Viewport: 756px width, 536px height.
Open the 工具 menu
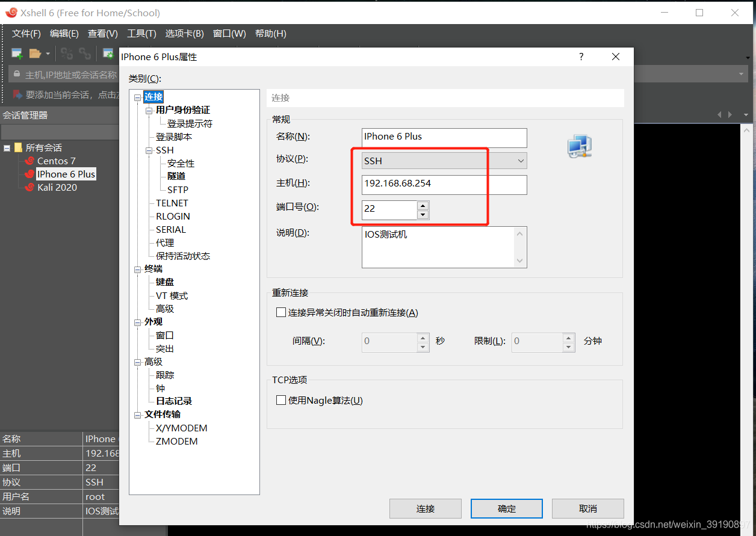tap(141, 34)
